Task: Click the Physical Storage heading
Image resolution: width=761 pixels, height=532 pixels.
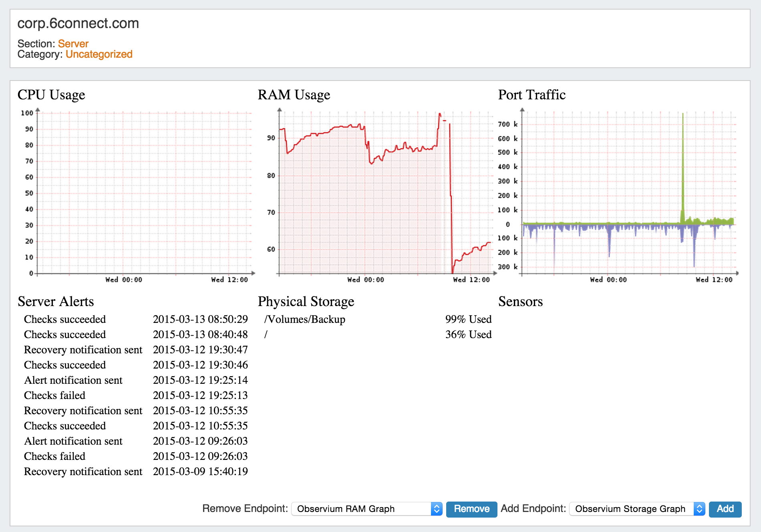Action: click(306, 302)
